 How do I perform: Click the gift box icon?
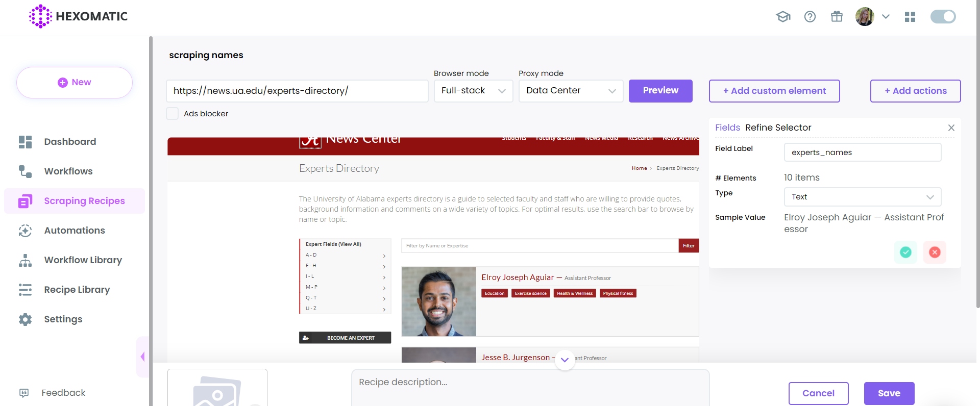837,17
